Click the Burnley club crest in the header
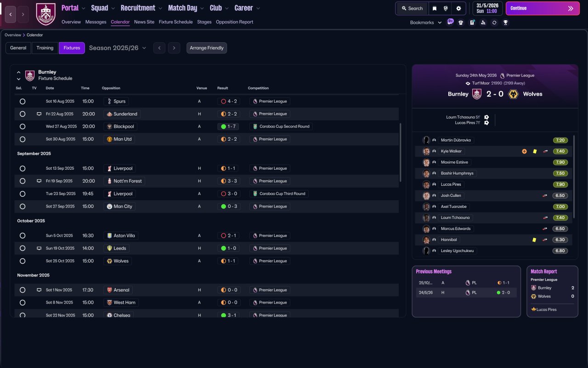The width and height of the screenshot is (588, 368). click(x=45, y=14)
